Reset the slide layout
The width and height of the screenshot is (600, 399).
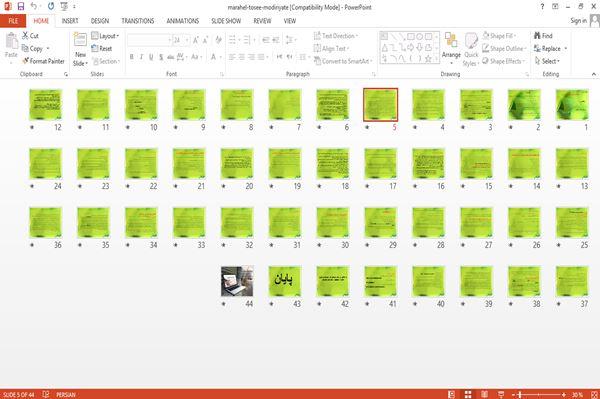pos(102,49)
